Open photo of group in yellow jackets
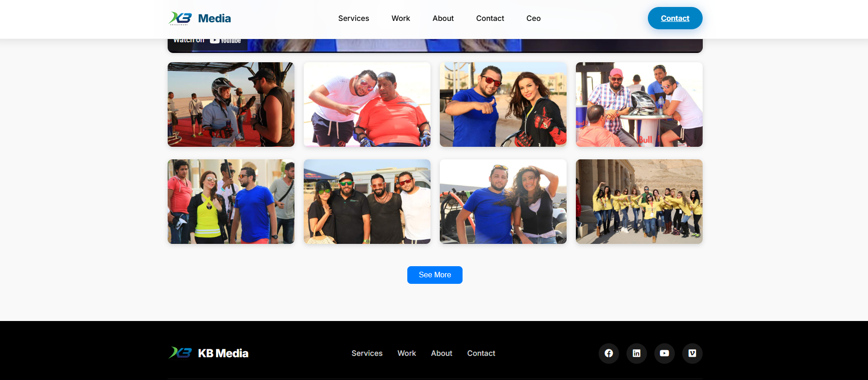The image size is (868, 380). click(639, 202)
